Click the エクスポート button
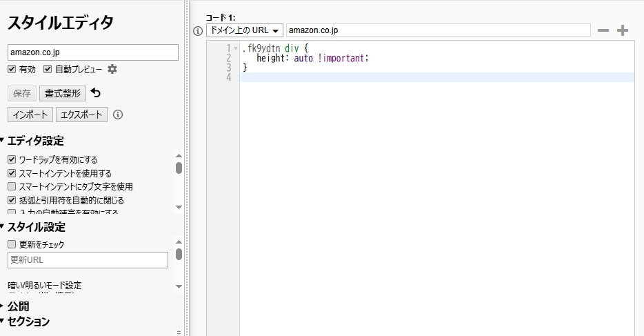The width and height of the screenshot is (644, 336). click(x=81, y=115)
